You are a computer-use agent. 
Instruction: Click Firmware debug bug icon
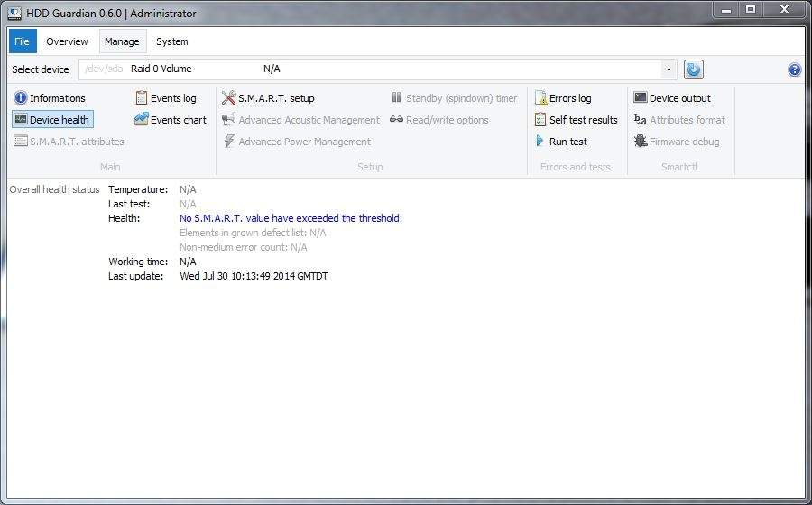[641, 141]
